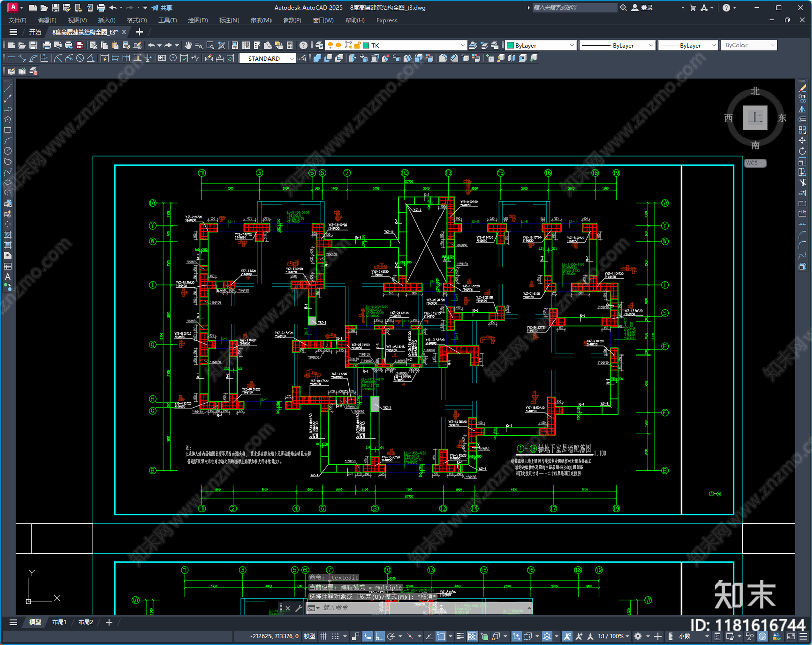Toggle polar tracking in status bar

pos(391,636)
